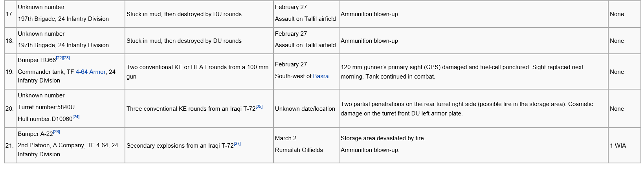Click the row 19 number cell

[x=10, y=72]
